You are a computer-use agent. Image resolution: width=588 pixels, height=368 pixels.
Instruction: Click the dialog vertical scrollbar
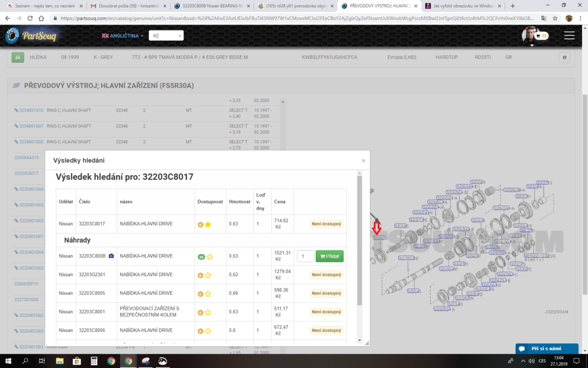coord(359,240)
